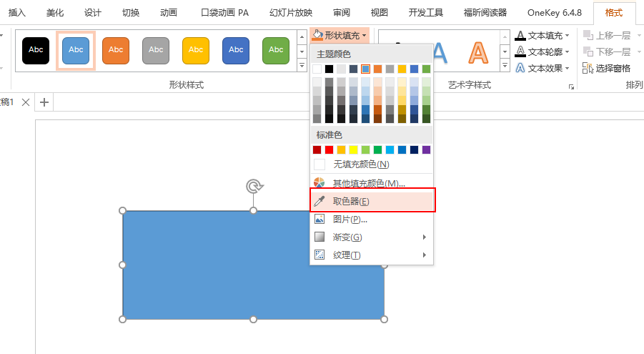
Task: Apply the gray Abc shape style
Action: coord(156,50)
